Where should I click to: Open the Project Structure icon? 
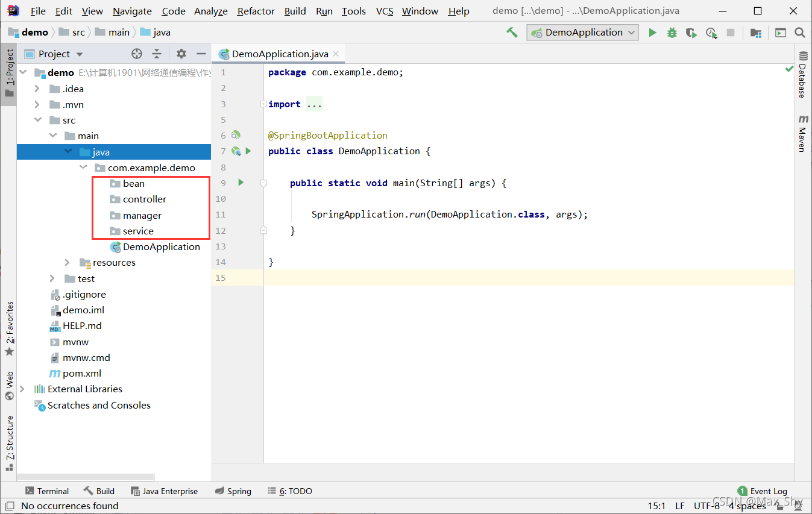755,33
